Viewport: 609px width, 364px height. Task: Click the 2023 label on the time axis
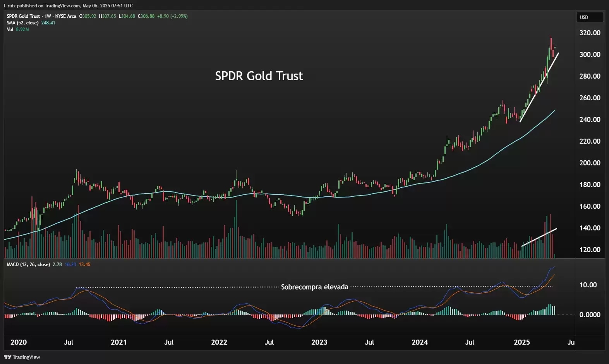pyautogui.click(x=319, y=342)
